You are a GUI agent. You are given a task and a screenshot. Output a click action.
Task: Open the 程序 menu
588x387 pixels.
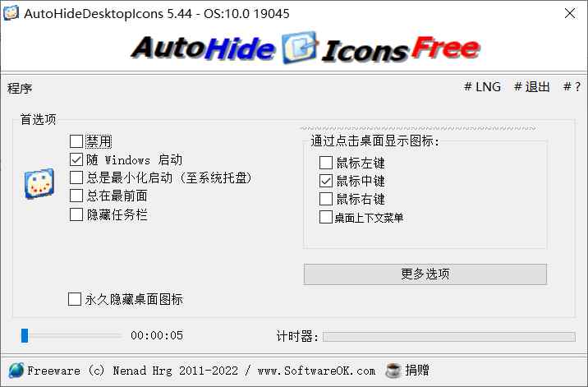coord(20,88)
